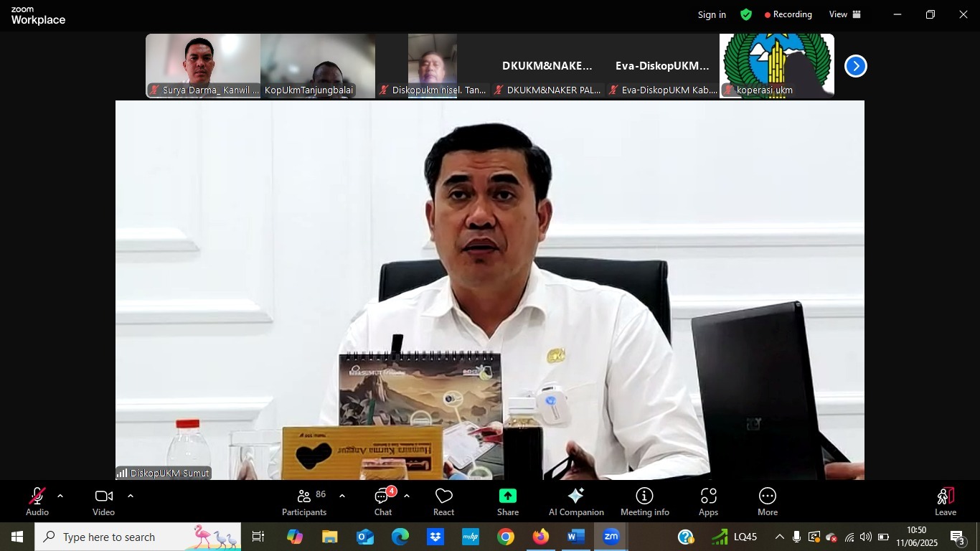
Task: Click the green Share screen button
Action: tap(507, 501)
